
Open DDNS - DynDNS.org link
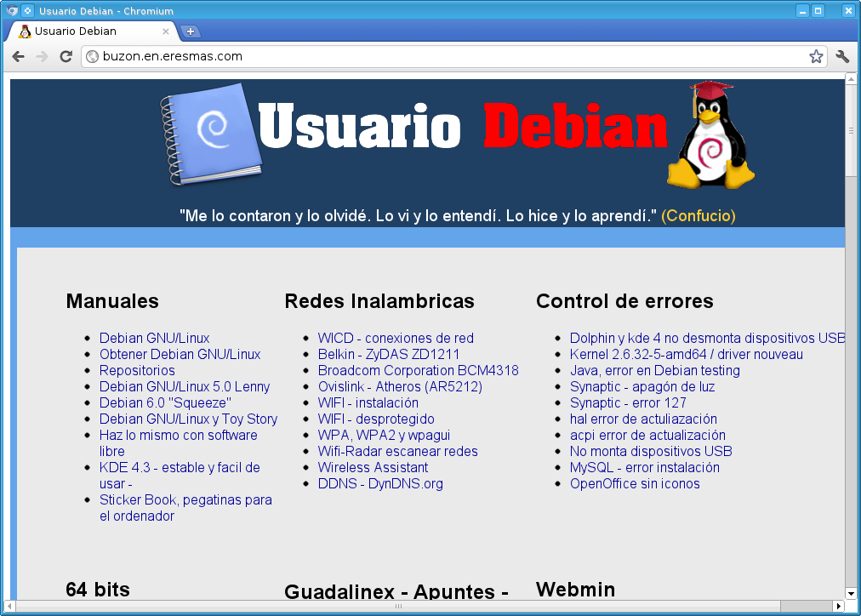click(x=380, y=483)
